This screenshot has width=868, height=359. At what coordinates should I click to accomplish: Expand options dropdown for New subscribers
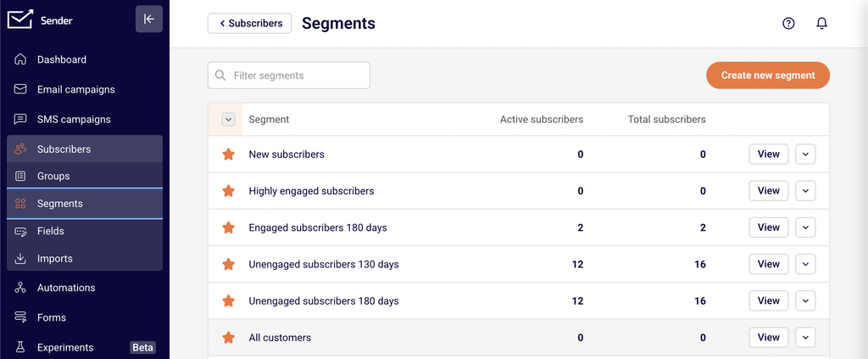(x=805, y=154)
